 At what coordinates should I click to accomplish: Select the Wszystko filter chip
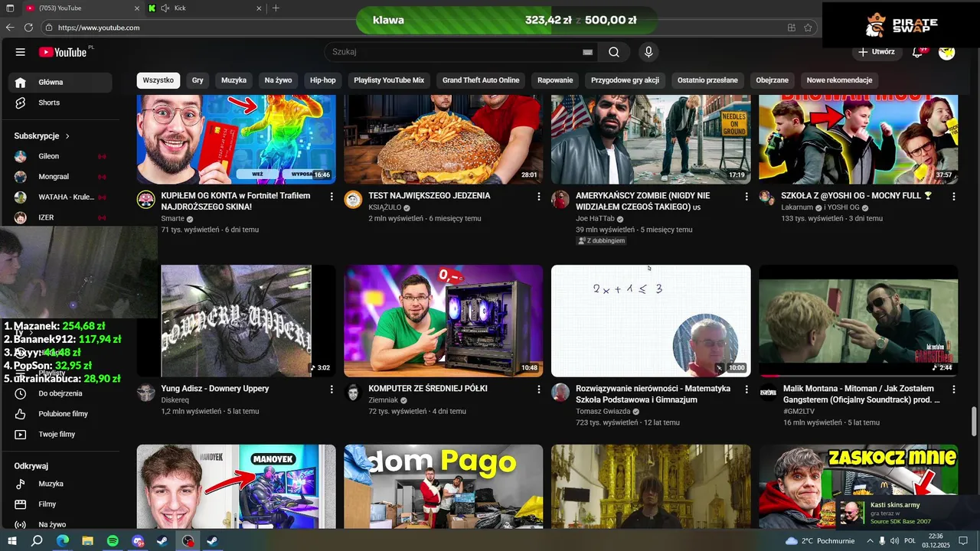point(158,80)
